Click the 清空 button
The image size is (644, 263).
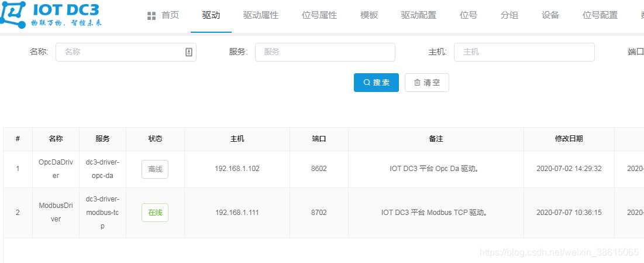point(427,83)
